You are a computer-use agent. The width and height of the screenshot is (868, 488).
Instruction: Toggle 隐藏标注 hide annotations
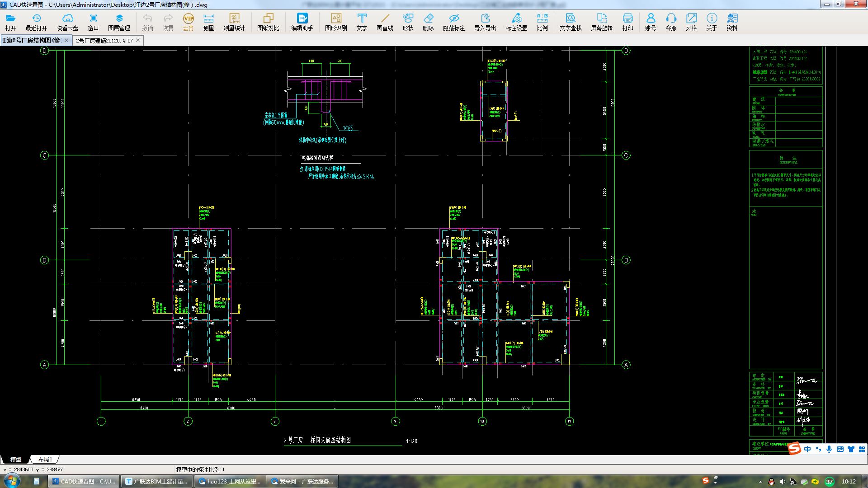[454, 22]
